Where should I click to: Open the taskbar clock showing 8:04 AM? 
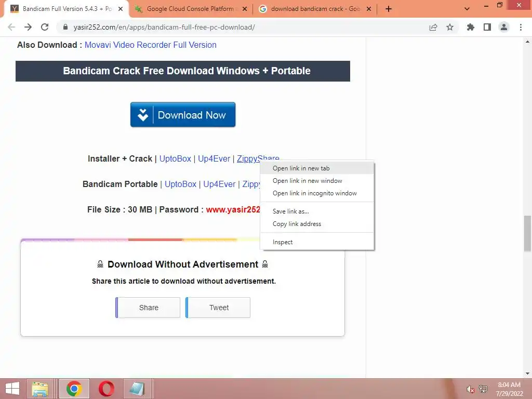(509, 389)
